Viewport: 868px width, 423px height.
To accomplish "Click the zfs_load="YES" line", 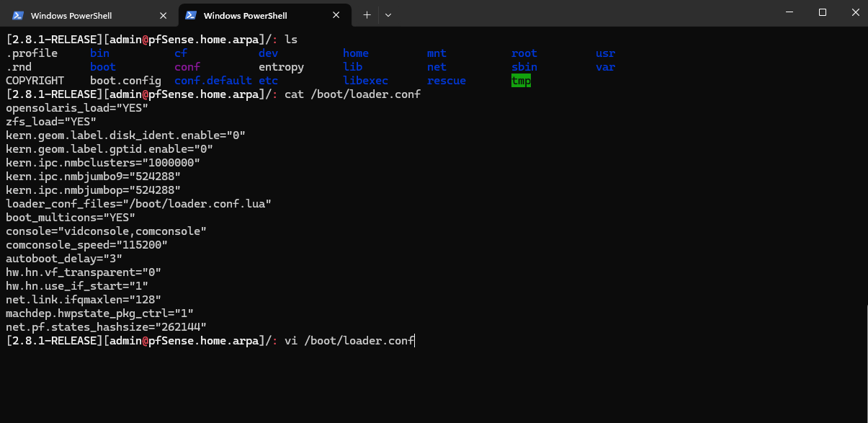I will pyautogui.click(x=51, y=122).
